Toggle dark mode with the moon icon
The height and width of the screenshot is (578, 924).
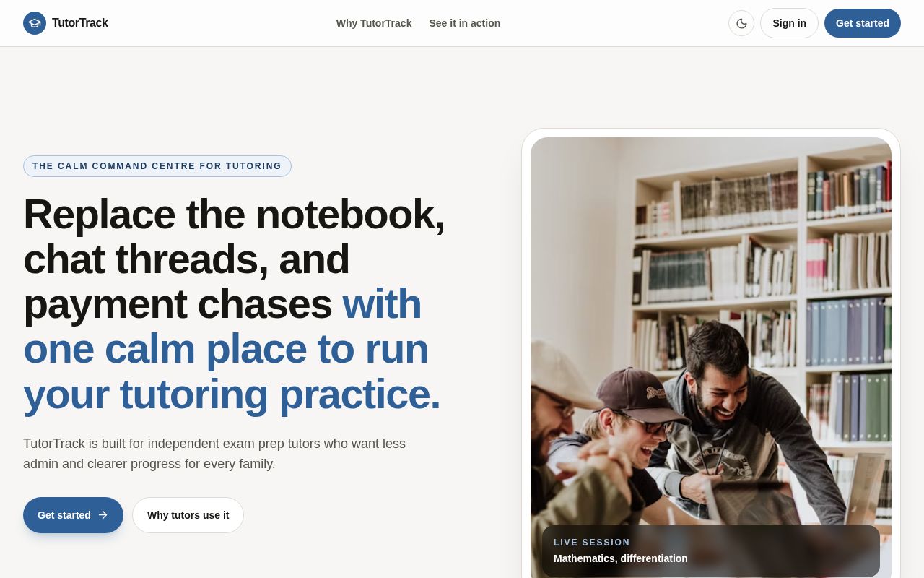tap(741, 23)
